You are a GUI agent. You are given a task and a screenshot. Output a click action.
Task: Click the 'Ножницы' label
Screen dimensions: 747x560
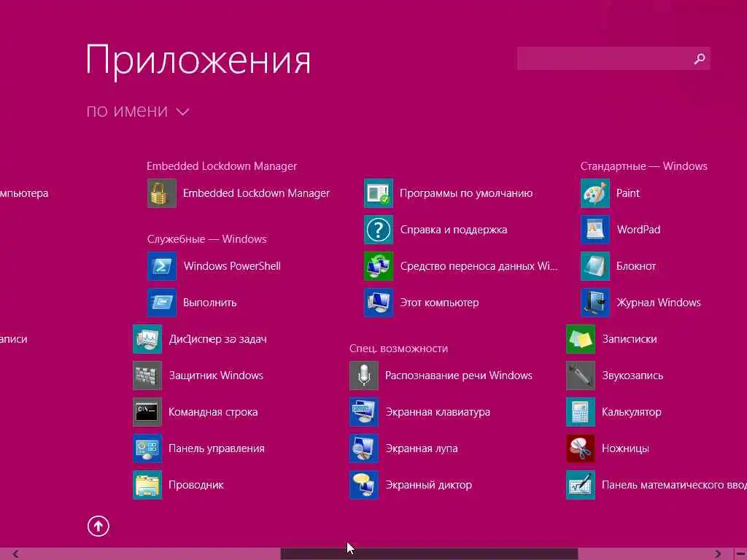click(625, 448)
